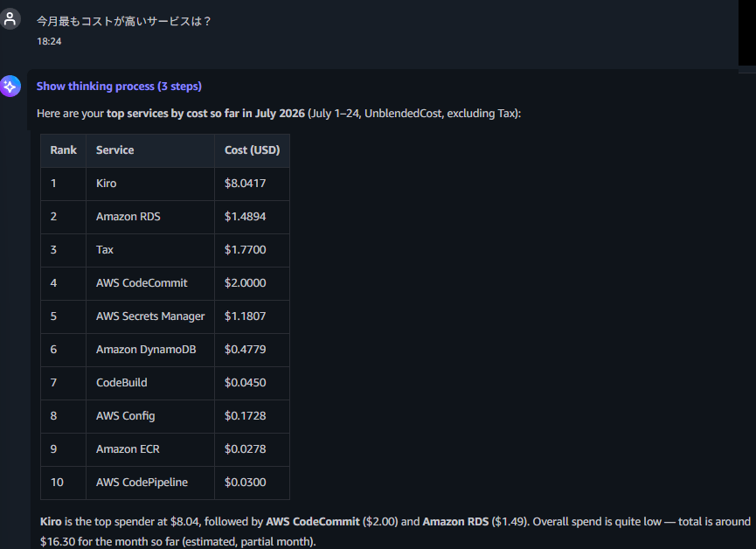Click the Cost (USD) column header
This screenshot has width=756, height=549.
(252, 150)
